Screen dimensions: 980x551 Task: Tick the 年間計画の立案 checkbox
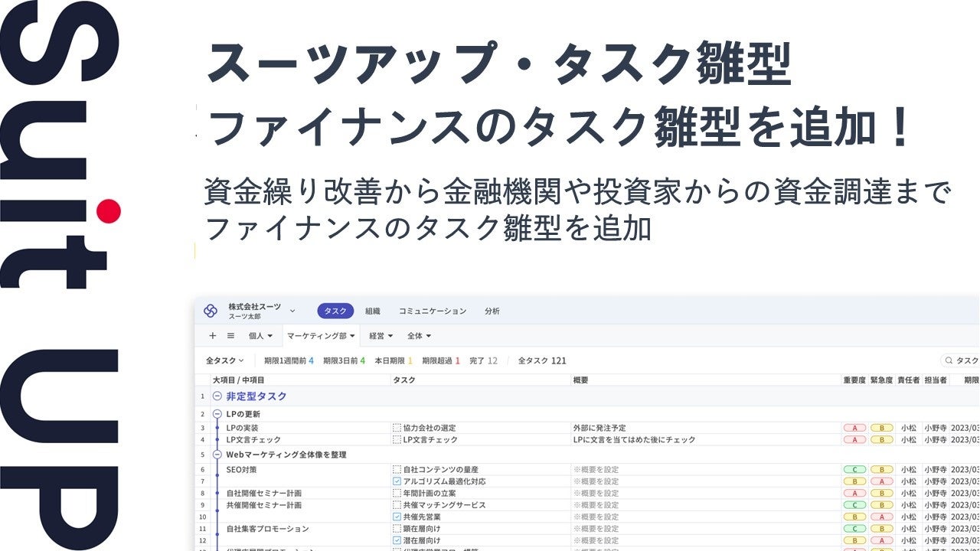[397, 494]
